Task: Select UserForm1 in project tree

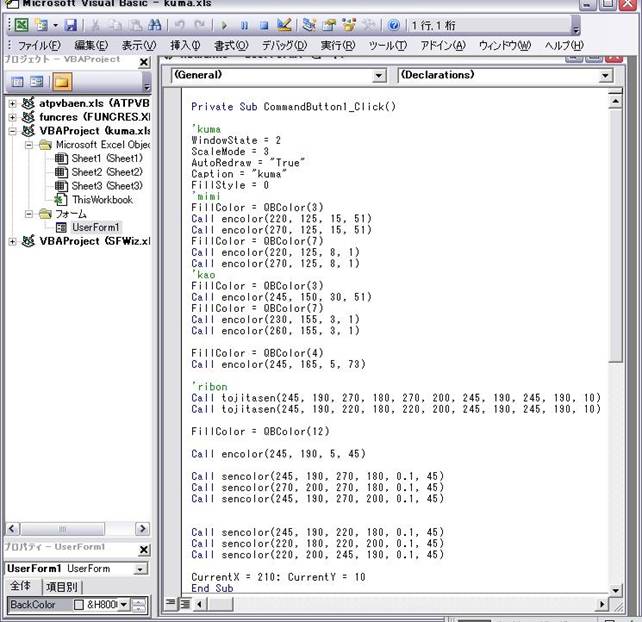Action: [x=95, y=227]
